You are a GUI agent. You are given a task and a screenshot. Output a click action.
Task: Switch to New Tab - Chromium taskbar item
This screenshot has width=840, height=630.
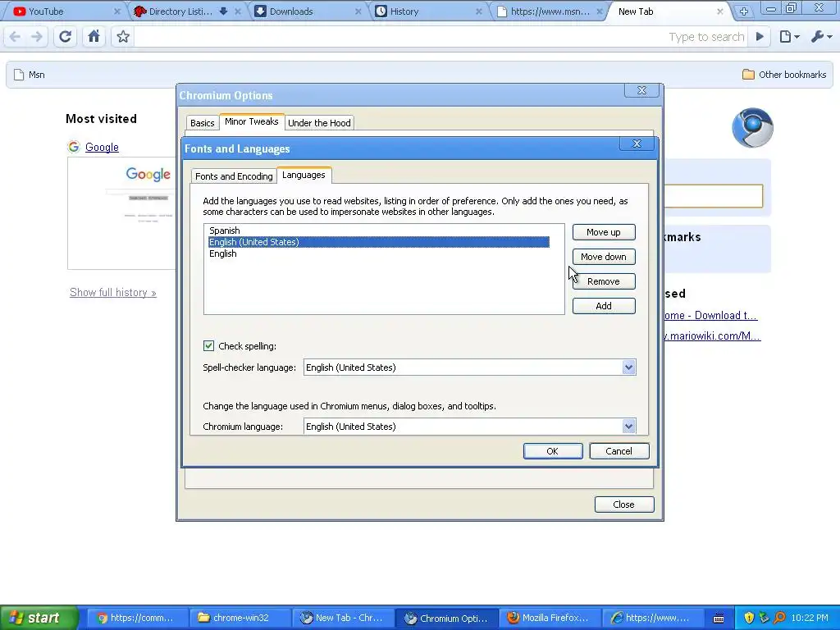click(x=344, y=618)
